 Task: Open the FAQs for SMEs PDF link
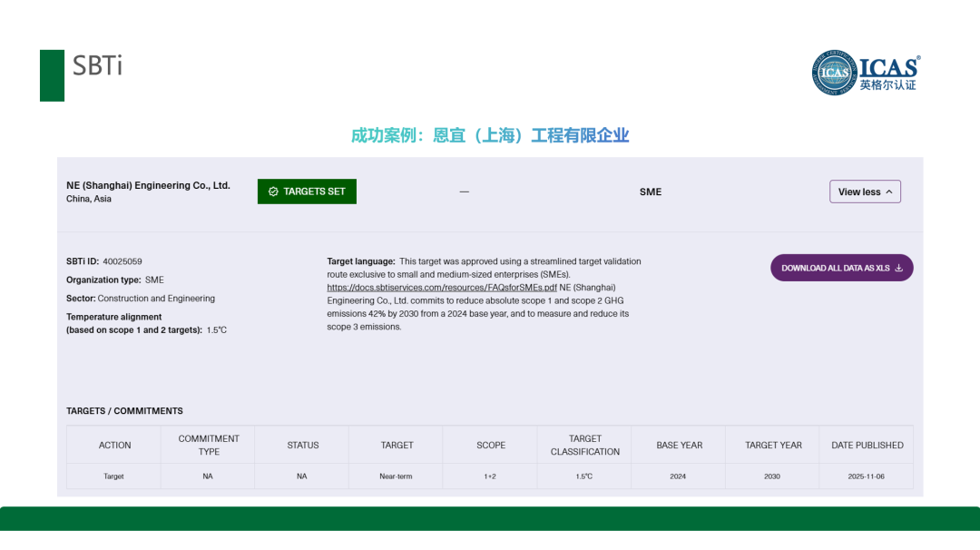[x=442, y=287]
